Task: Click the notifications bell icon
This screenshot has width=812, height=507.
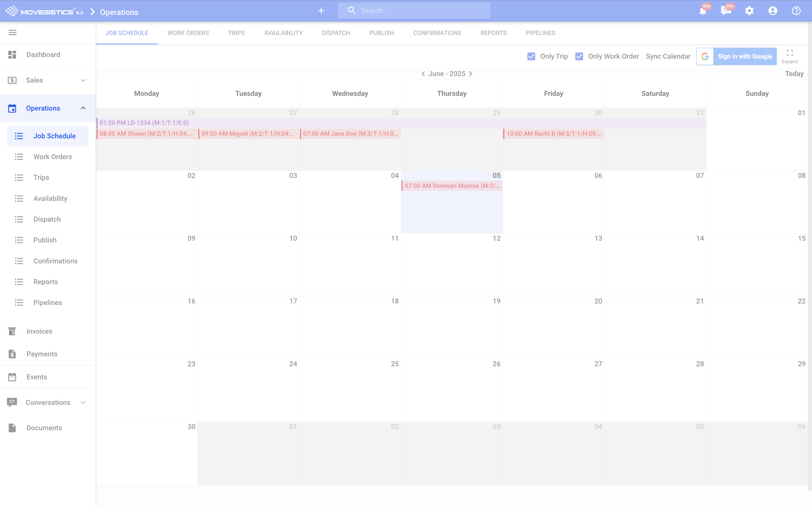Action: click(702, 11)
